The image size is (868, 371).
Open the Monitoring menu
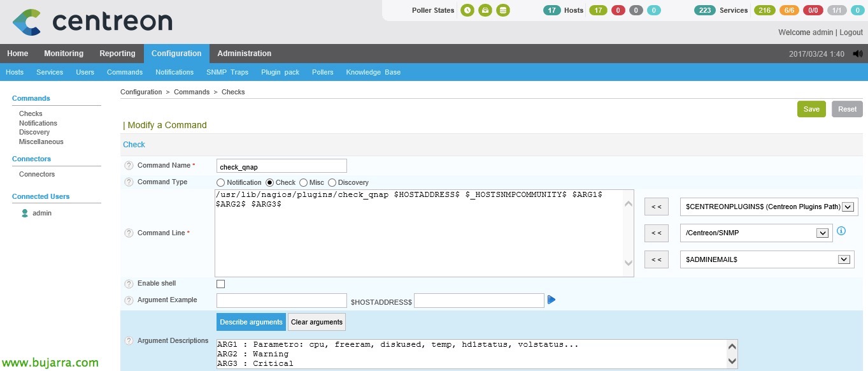[64, 54]
